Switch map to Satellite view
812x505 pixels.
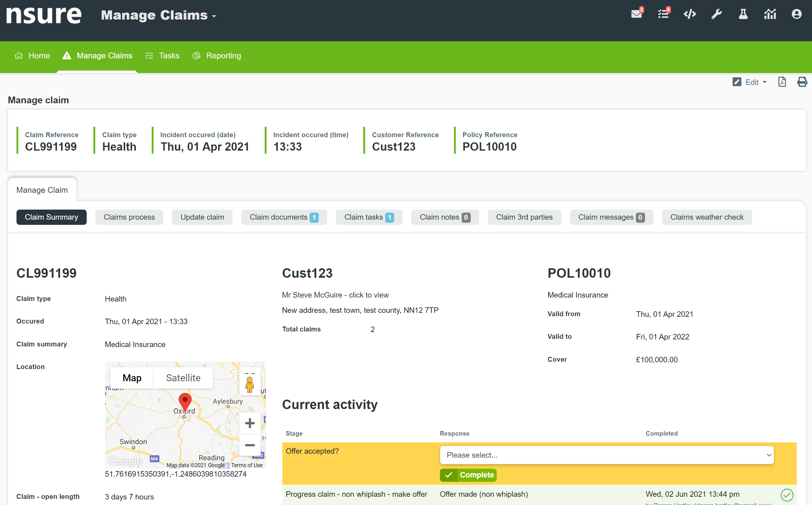tap(183, 378)
